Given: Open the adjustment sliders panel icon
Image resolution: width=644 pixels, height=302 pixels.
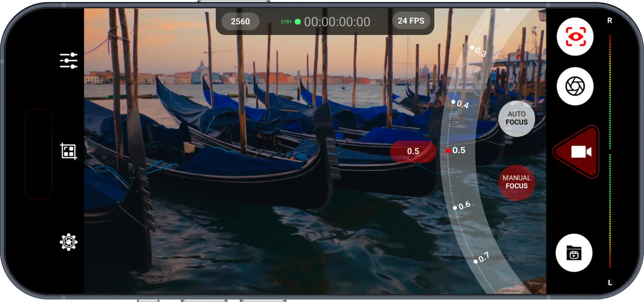Looking at the screenshot, I should pyautogui.click(x=69, y=61).
